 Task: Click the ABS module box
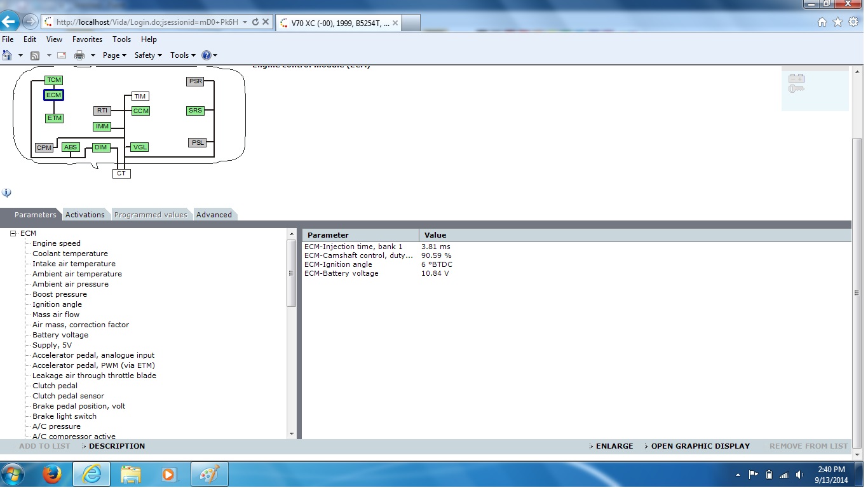[71, 147]
